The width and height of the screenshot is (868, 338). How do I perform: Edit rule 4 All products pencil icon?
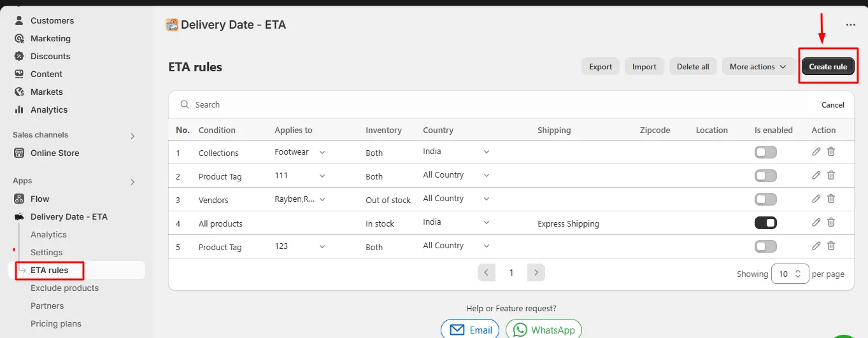pyautogui.click(x=816, y=222)
